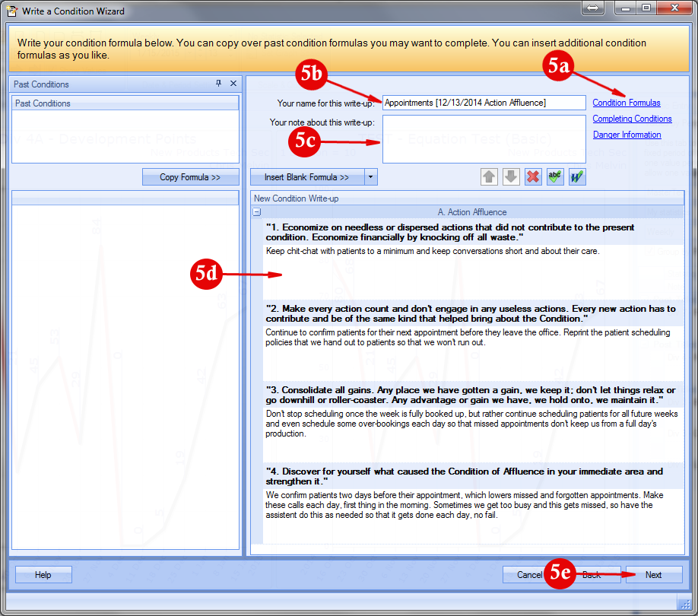698x616 pixels.
Task: Move selected formula down with down arrow
Action: 511,177
